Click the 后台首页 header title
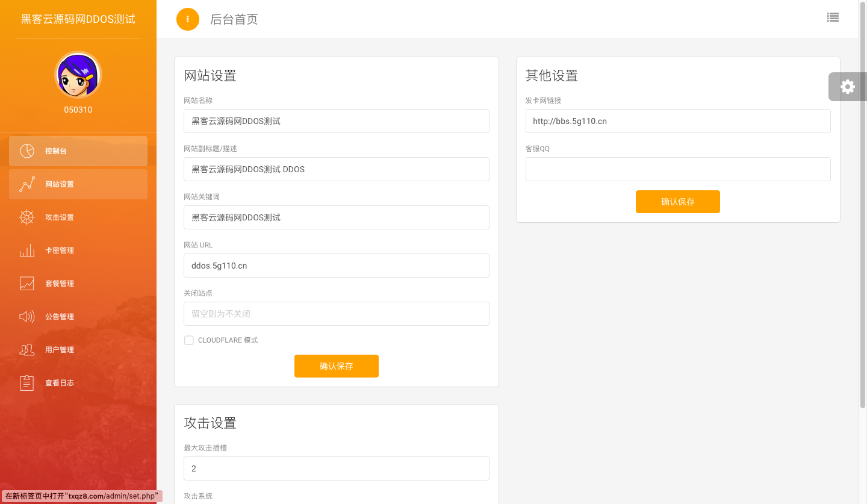This screenshot has height=504, width=867. [x=234, y=19]
